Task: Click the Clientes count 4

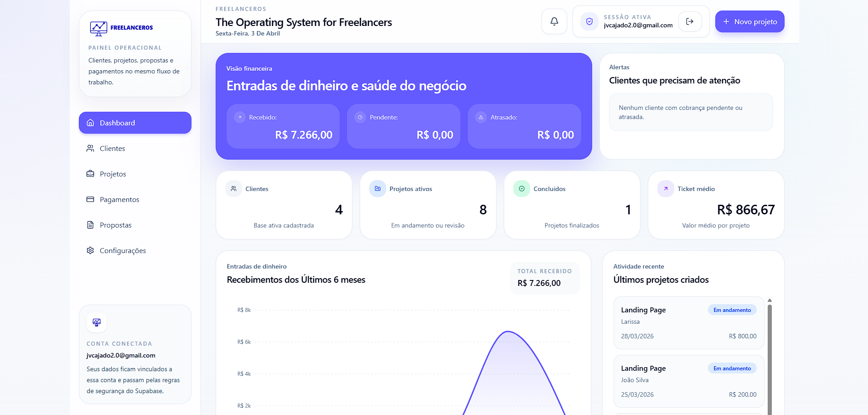Action: click(339, 210)
